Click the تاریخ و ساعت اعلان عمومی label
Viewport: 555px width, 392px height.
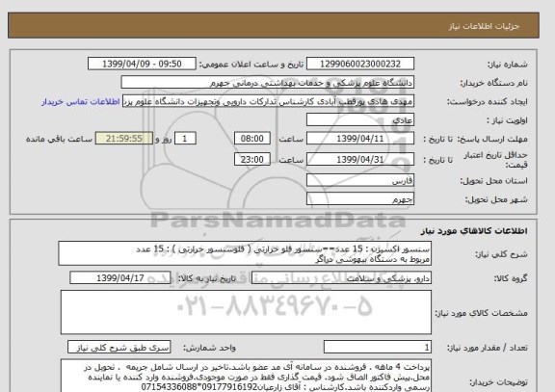pyautogui.click(x=251, y=65)
